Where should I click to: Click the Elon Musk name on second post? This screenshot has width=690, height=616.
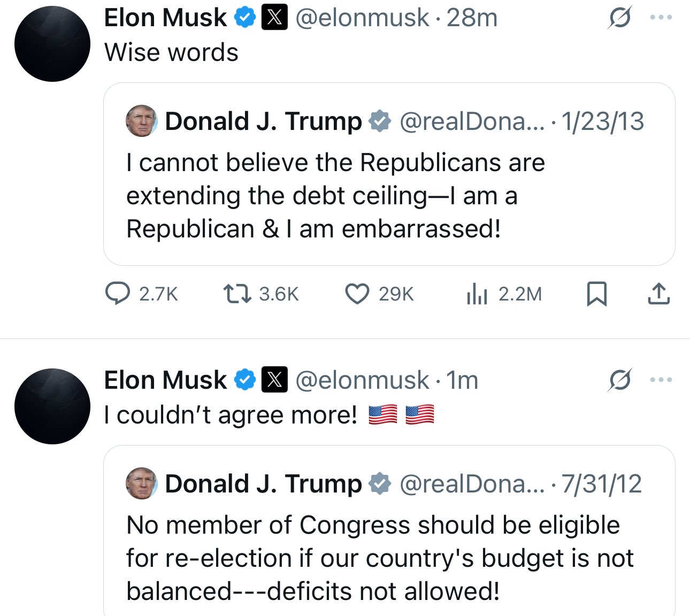(x=165, y=380)
